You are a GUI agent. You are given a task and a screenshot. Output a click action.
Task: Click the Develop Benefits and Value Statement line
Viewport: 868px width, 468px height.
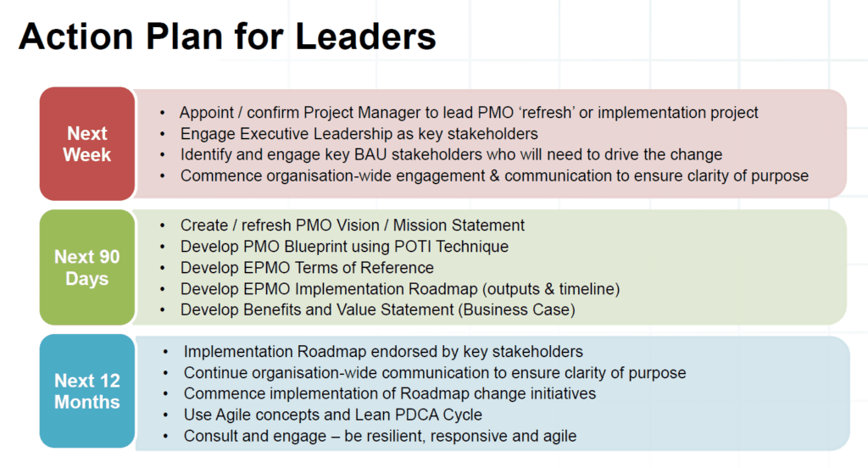coord(377,309)
